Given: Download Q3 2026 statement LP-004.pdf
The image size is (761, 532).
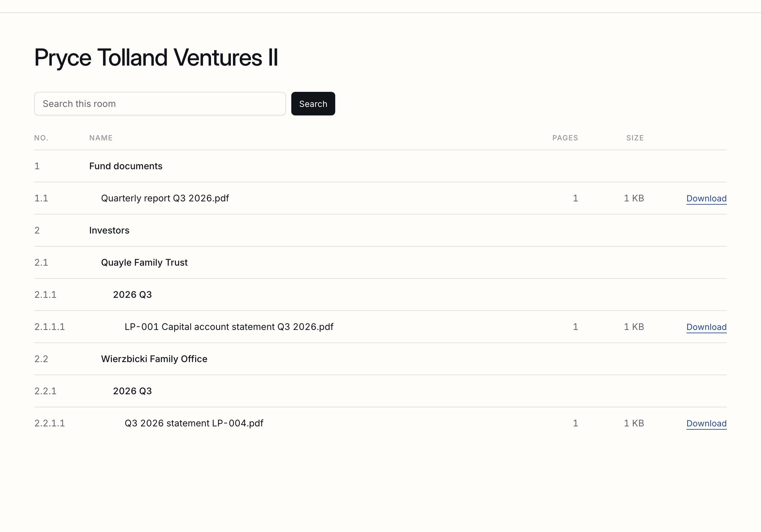Looking at the screenshot, I should point(706,423).
